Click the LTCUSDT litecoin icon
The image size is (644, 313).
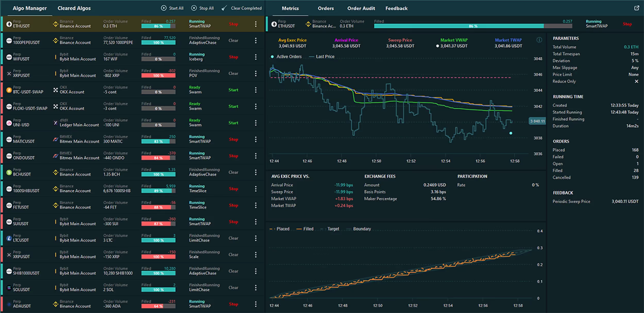[x=9, y=238]
